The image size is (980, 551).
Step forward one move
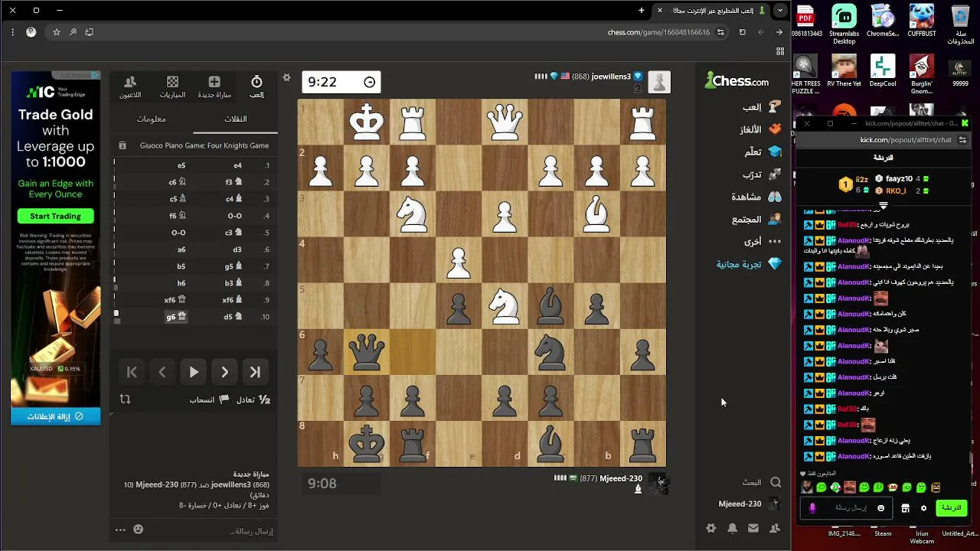point(224,372)
